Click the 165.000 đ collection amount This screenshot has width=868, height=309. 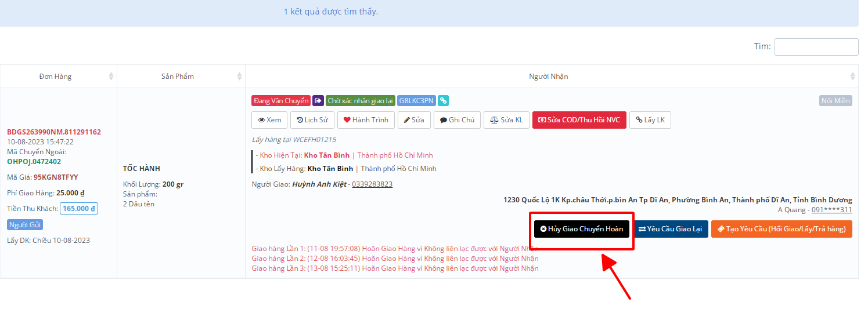point(79,209)
